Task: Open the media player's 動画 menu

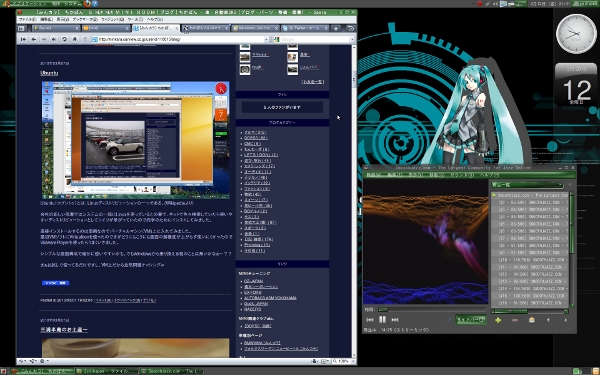Action: tap(374, 175)
